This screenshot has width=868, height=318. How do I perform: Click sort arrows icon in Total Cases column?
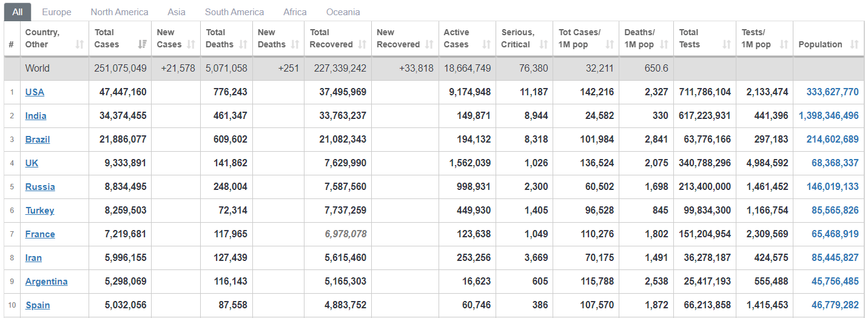[143, 44]
